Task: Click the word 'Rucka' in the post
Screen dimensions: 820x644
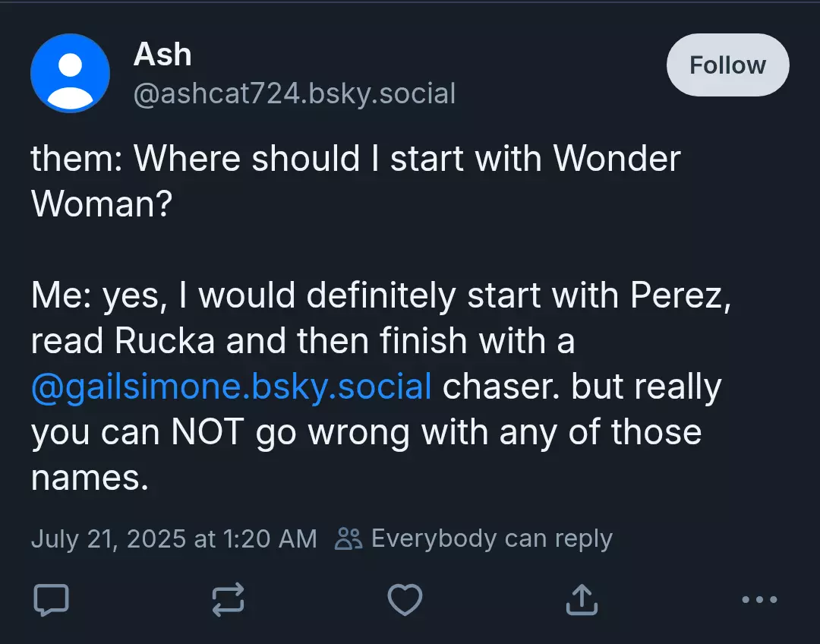Action: pyautogui.click(x=164, y=341)
